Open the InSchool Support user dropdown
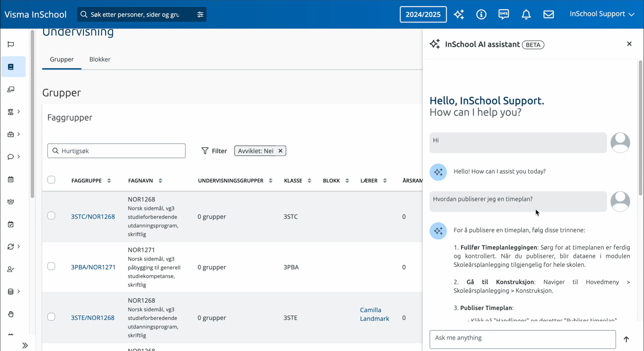 pos(602,14)
